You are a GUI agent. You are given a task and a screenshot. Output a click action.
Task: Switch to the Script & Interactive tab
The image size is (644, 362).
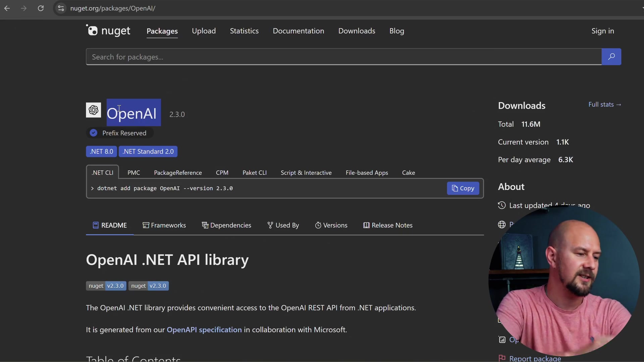(x=306, y=173)
